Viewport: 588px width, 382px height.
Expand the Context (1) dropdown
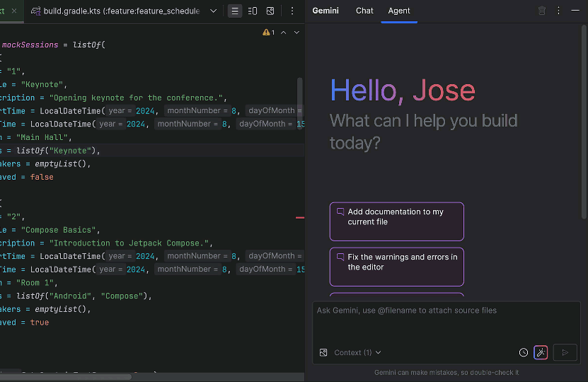tap(357, 352)
